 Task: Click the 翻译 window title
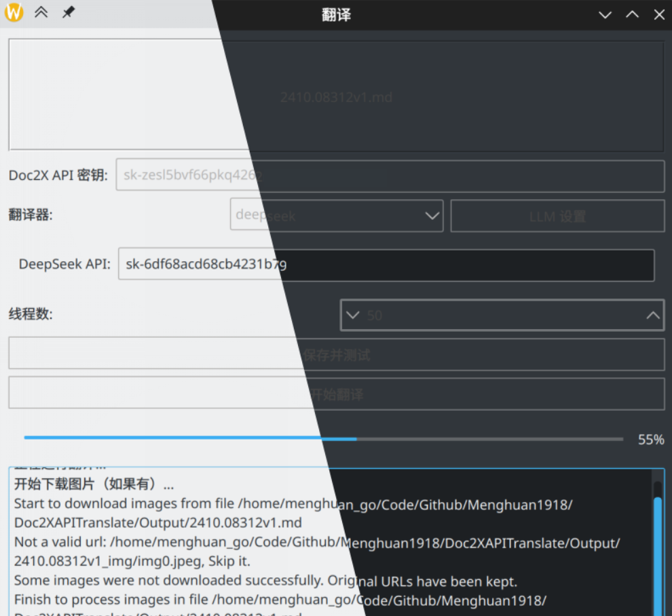click(337, 15)
